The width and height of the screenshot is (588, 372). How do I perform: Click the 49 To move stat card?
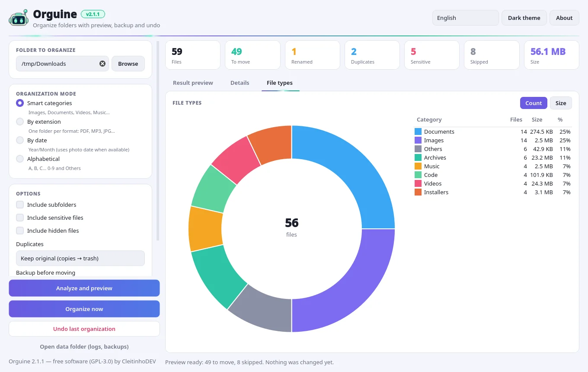[252, 55]
